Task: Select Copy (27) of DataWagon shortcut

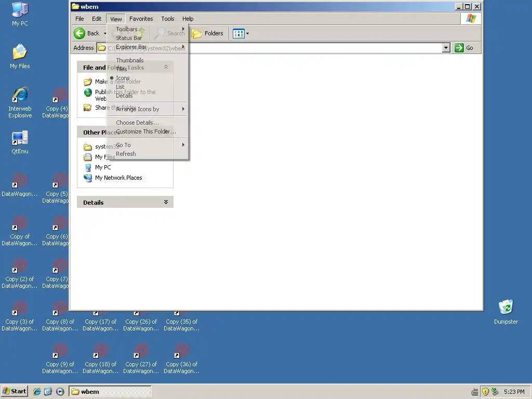Action: tap(141, 351)
